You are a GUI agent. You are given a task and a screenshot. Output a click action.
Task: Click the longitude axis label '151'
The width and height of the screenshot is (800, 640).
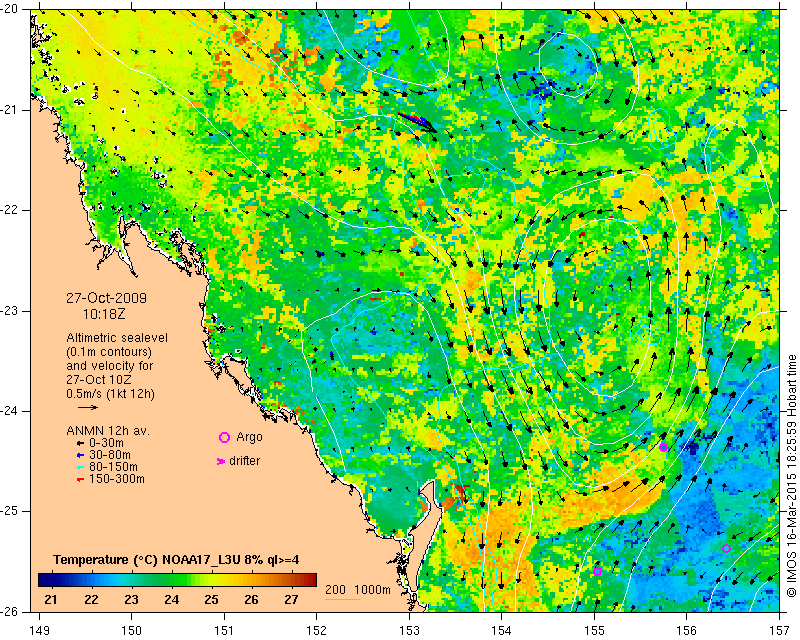coord(224,630)
